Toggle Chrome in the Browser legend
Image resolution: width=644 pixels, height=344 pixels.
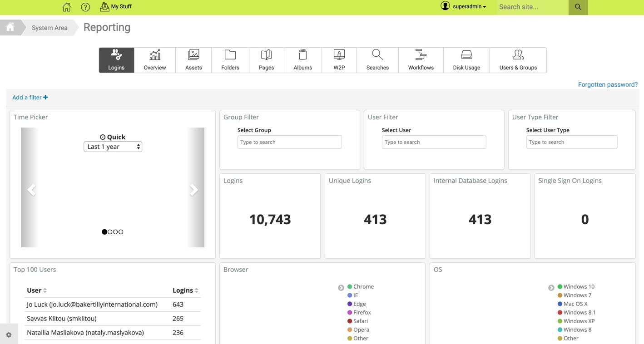click(x=361, y=287)
